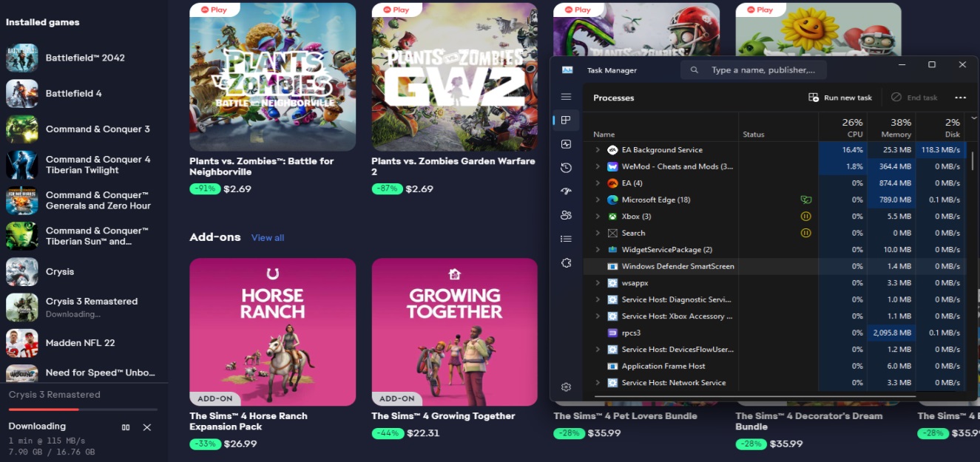Cancel the Crysis 3 Remastered download
Screen dimensions: 980x462
(146, 427)
